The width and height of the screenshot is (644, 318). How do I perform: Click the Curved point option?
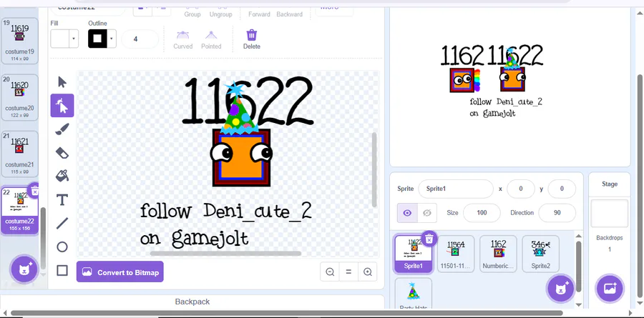(x=182, y=39)
